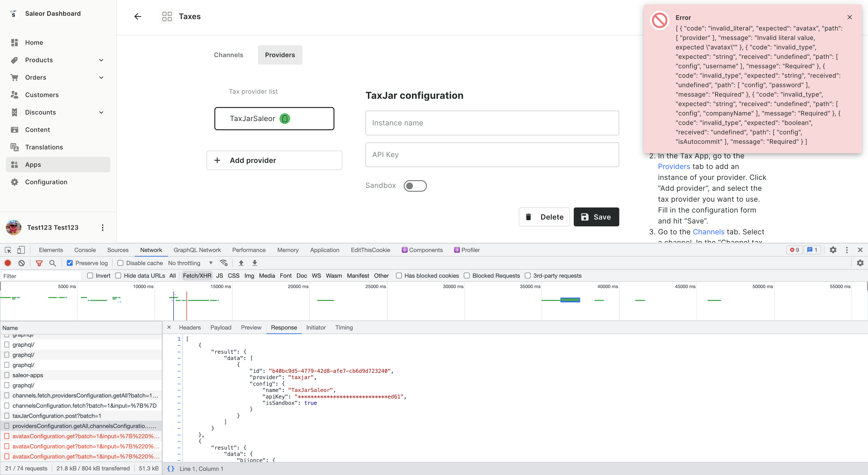The image size is (868, 475).
Task: Click the Instance name input field
Action: click(492, 123)
